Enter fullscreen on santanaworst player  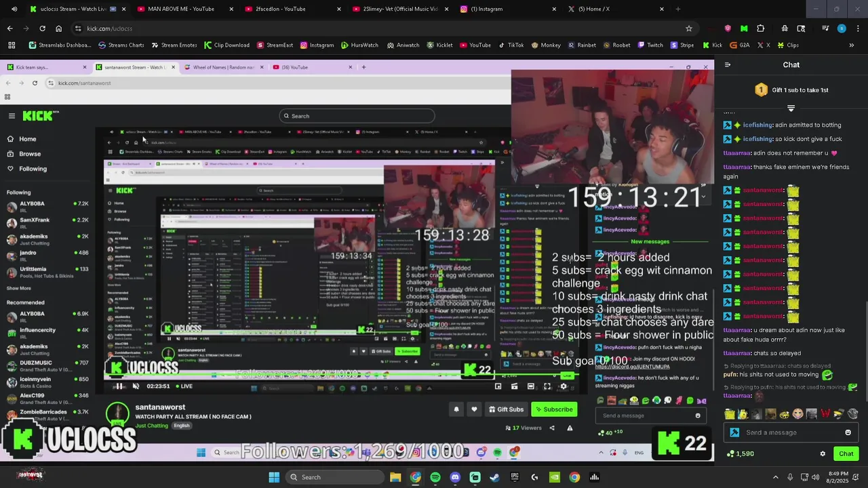coord(547,386)
